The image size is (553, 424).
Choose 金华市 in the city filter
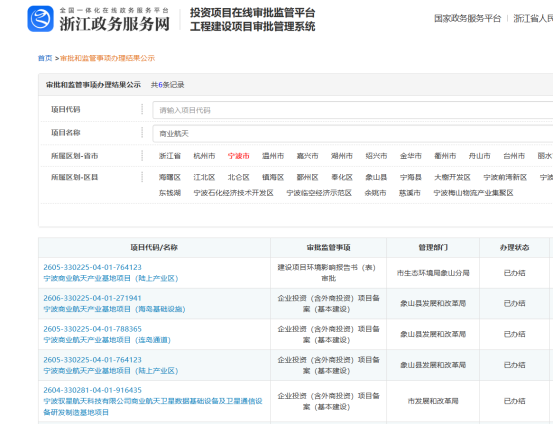coord(411,156)
